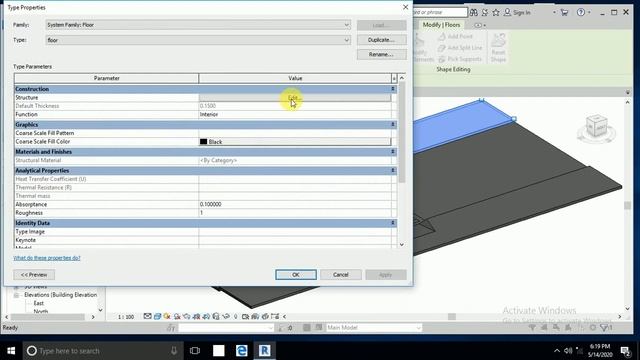Collapse Materials and Finishes group

pos(393,151)
